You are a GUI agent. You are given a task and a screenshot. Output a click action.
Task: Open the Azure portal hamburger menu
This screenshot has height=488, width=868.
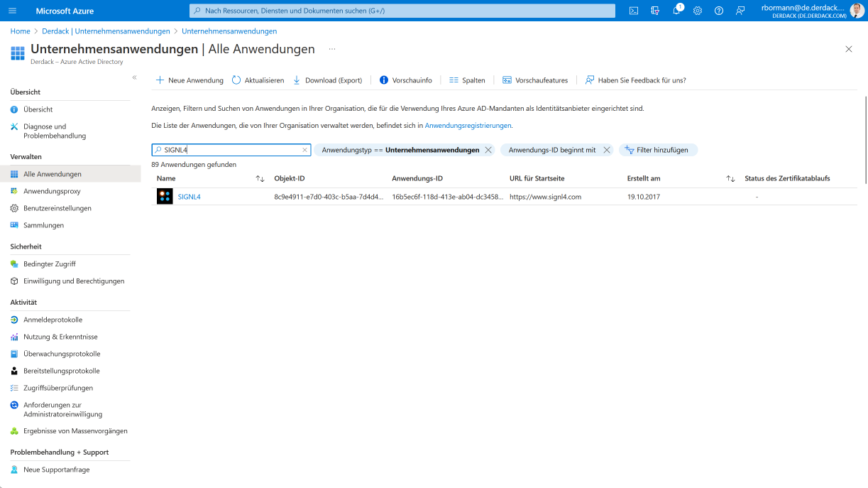pyautogui.click(x=13, y=11)
